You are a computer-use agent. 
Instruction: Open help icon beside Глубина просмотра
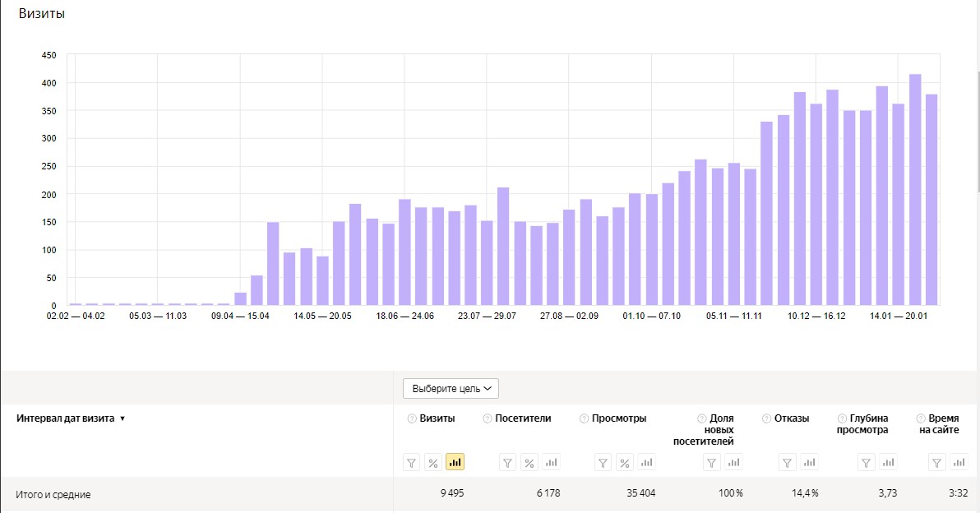[x=843, y=418]
